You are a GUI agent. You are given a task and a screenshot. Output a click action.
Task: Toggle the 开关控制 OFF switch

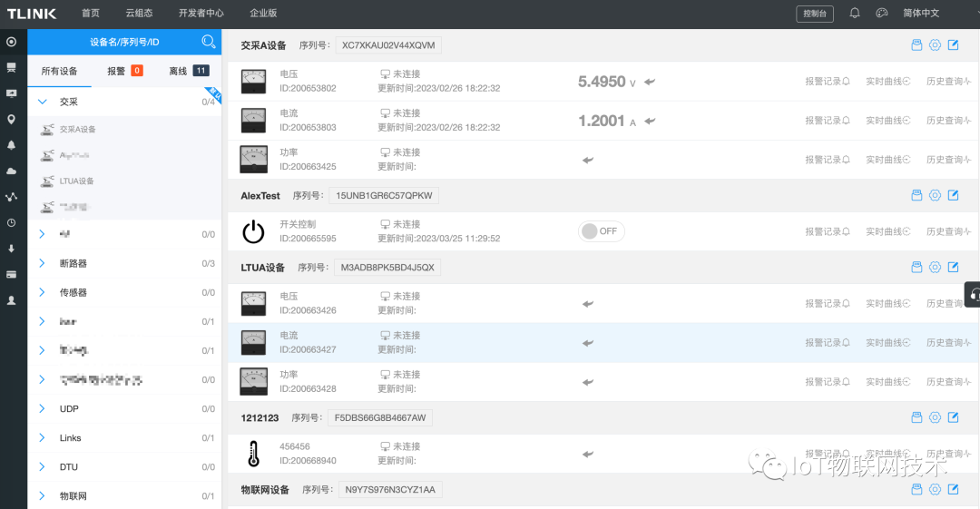pyautogui.click(x=601, y=231)
